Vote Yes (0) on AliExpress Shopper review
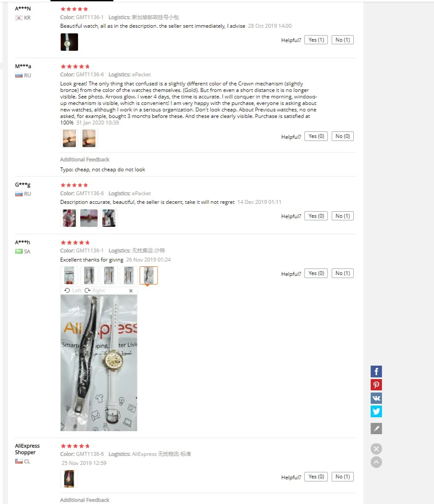Image resolution: width=434 pixels, height=504 pixels. click(x=316, y=477)
